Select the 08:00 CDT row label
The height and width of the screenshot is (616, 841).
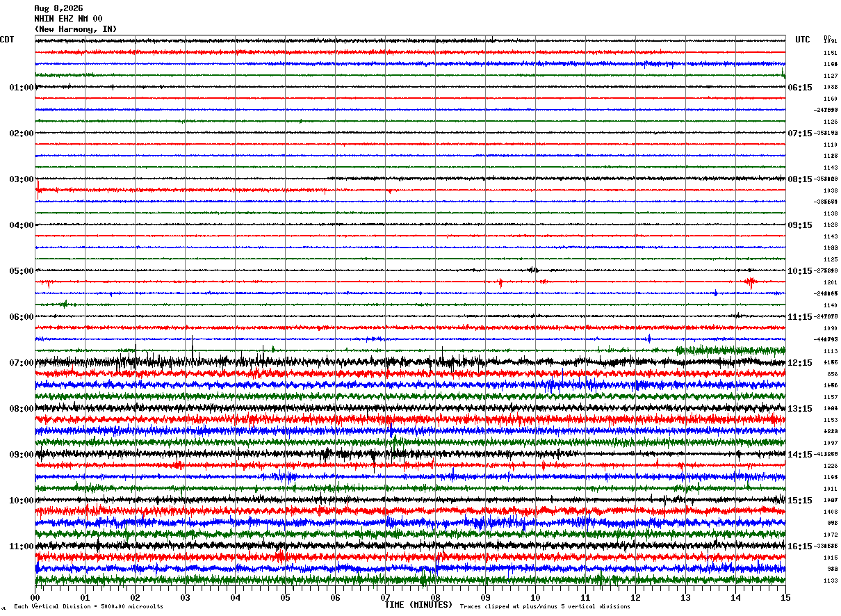coord(22,409)
